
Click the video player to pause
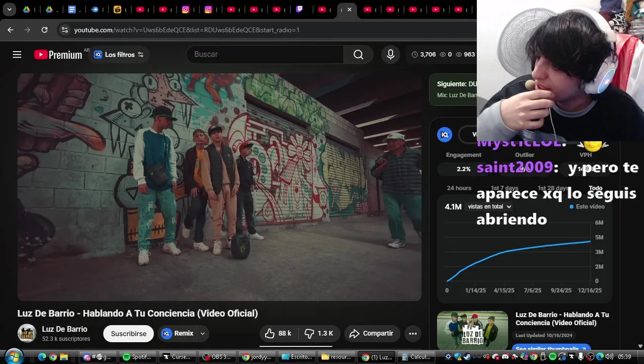pos(219,187)
